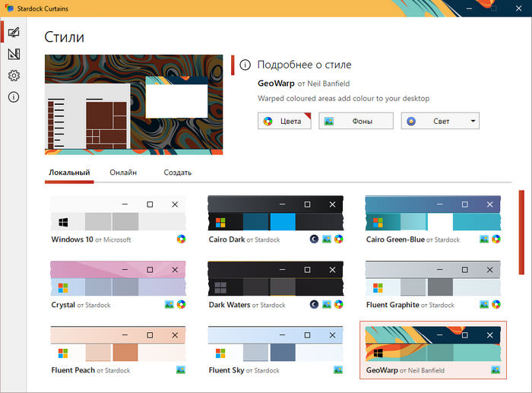Click 'Warped coloured areas add colour' description
This screenshot has width=532, height=393.
coord(344,98)
